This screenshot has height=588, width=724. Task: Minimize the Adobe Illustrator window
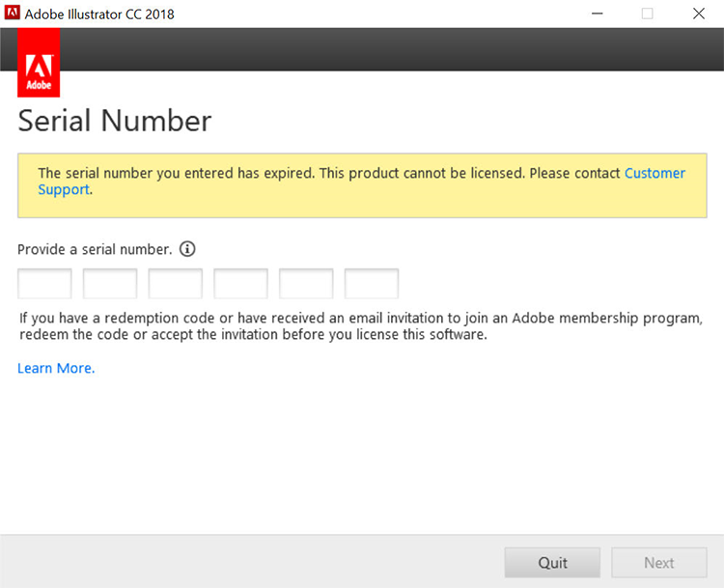click(597, 14)
